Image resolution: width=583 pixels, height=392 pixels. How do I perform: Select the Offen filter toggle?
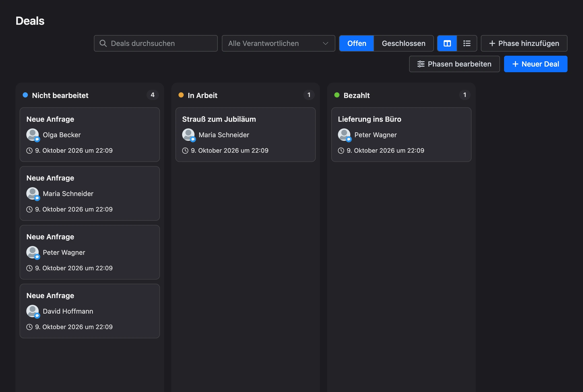point(357,43)
